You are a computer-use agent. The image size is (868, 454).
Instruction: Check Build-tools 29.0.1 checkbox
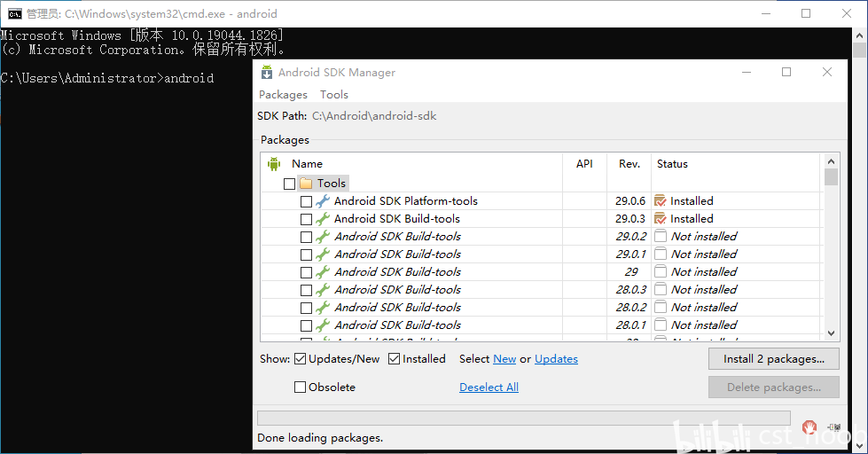click(x=306, y=254)
